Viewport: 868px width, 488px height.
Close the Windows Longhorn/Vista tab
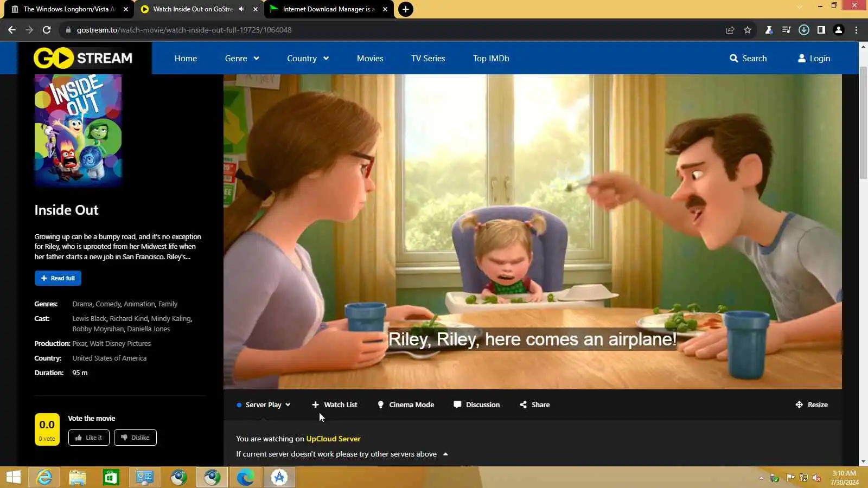[126, 9]
